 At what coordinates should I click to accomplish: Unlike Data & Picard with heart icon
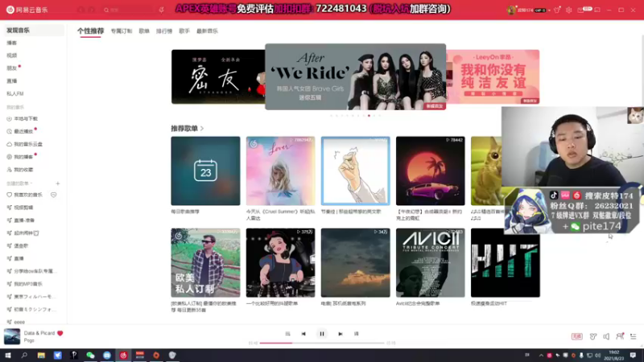60,333
